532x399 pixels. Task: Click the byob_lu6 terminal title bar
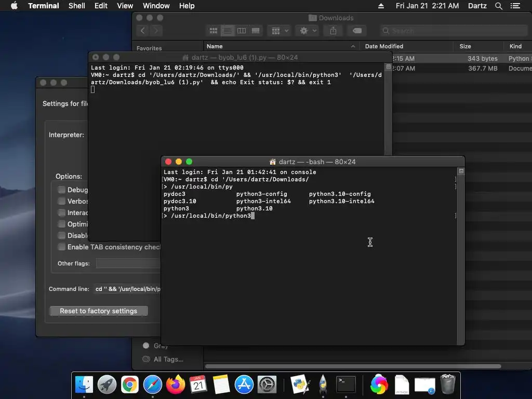coord(240,57)
